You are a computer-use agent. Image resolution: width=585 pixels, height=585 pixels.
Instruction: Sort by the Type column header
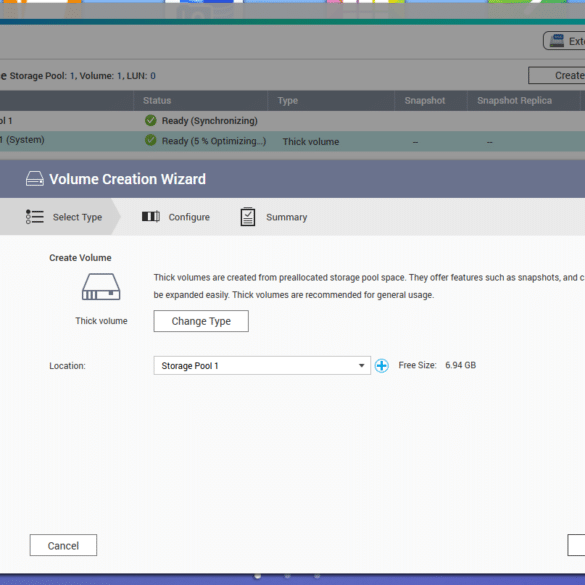click(331, 101)
